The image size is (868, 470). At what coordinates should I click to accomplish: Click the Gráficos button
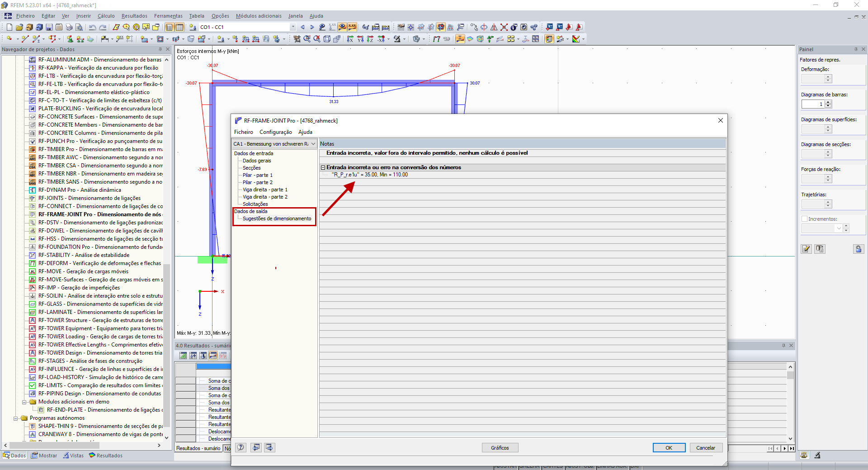(x=500, y=448)
